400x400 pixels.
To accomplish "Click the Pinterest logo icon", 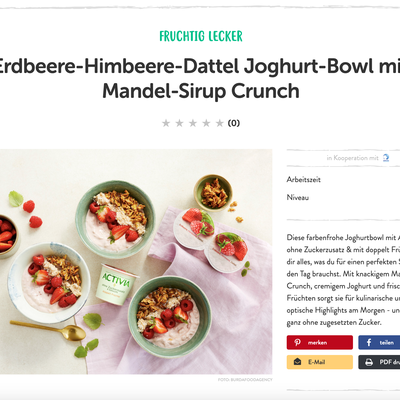I will tap(297, 342).
